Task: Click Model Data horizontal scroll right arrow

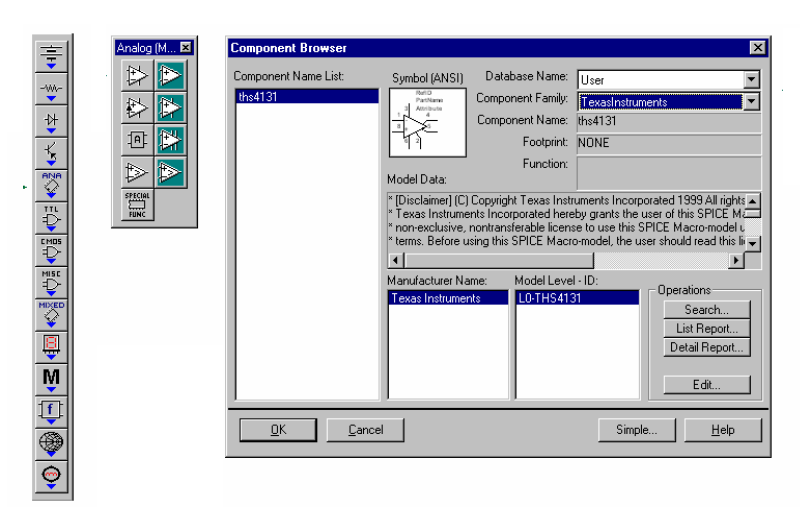Action: point(736,260)
